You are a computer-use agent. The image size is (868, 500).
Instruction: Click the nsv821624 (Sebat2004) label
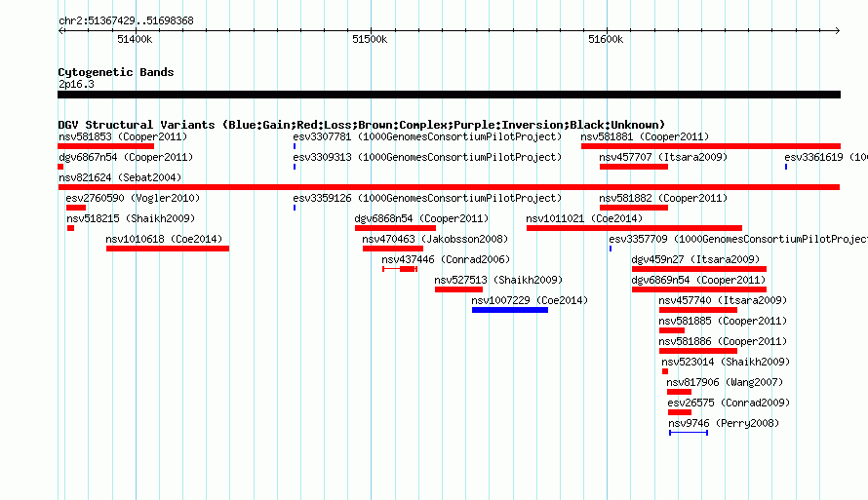click(120, 177)
